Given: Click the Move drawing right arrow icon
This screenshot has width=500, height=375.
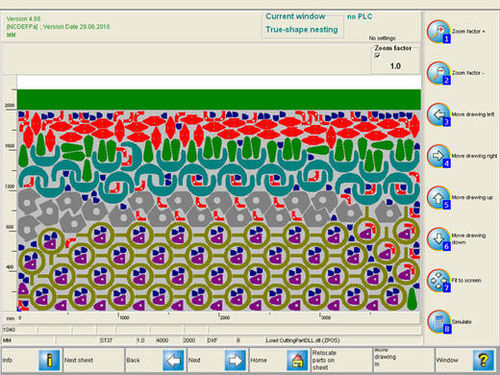Looking at the screenshot, I should coord(439,156).
